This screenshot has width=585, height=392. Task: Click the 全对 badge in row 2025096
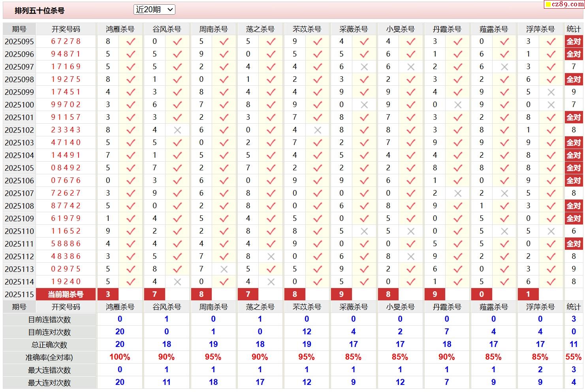[574, 54]
